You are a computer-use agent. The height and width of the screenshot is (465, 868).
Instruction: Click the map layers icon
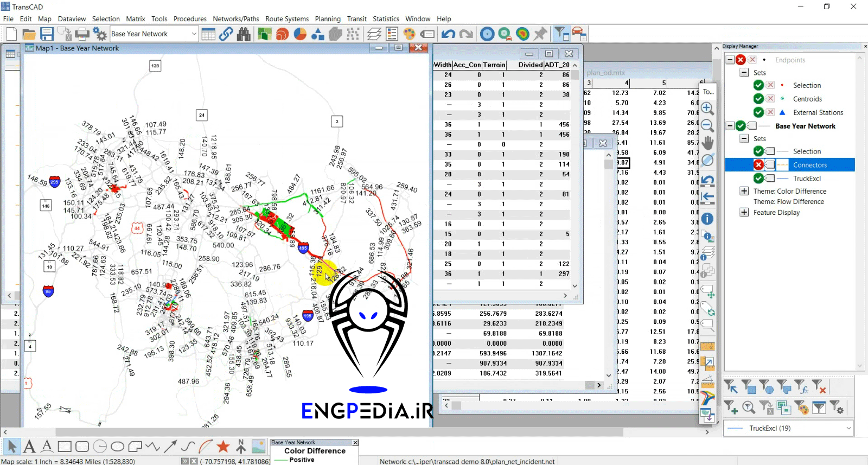pos(374,34)
